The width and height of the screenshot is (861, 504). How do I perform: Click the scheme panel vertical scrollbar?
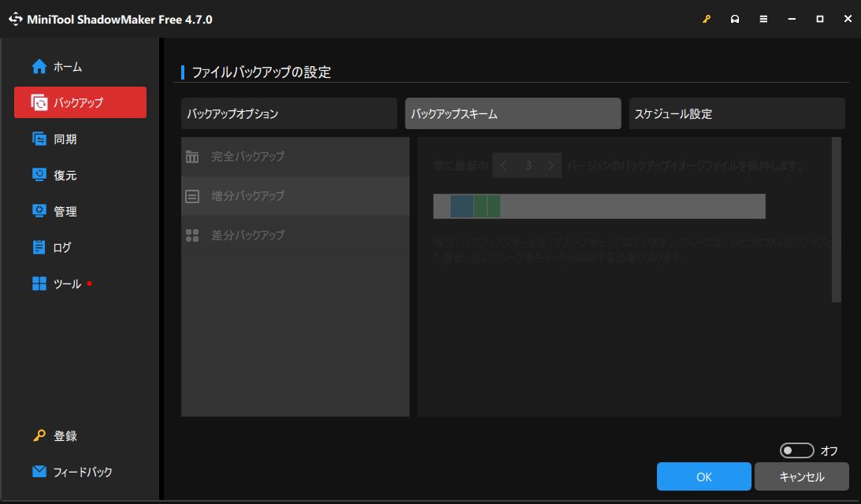(837, 220)
